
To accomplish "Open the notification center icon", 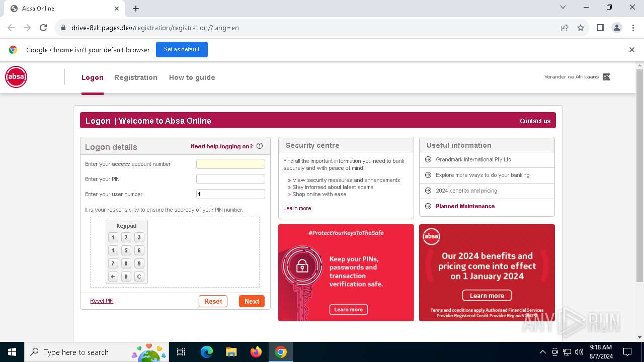I will tap(627, 352).
